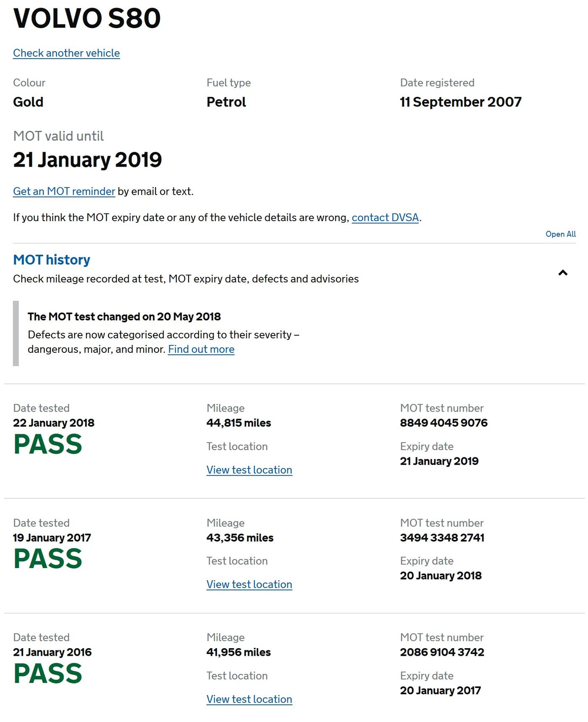
Task: Select MOT test number 3494 3348 2741
Action: click(x=442, y=538)
